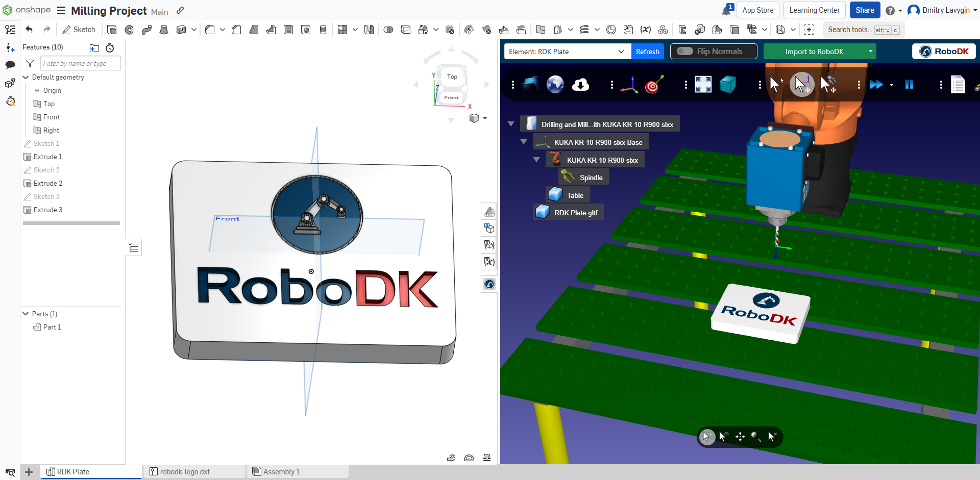Pause the RoboDK simulation
Viewport: 980px width, 480px height.
tap(910, 85)
